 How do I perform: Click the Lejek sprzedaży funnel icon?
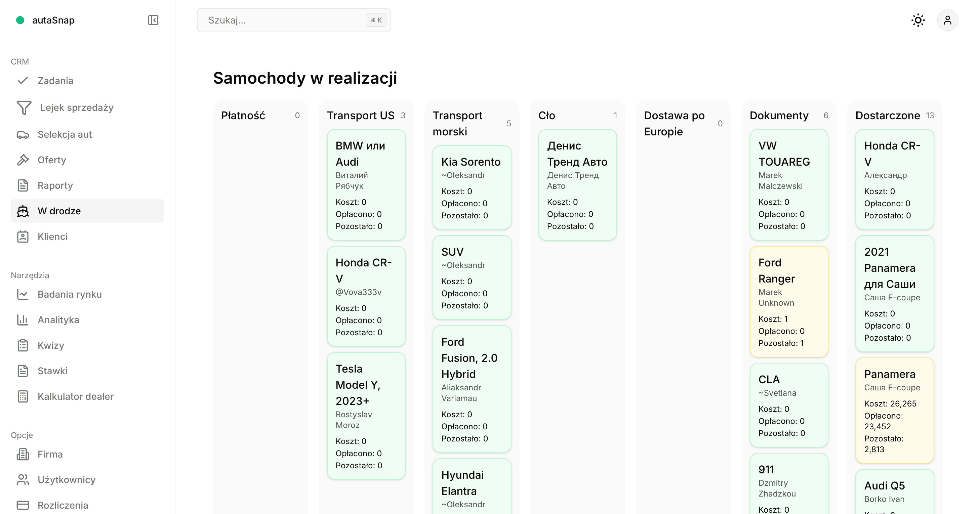point(24,108)
